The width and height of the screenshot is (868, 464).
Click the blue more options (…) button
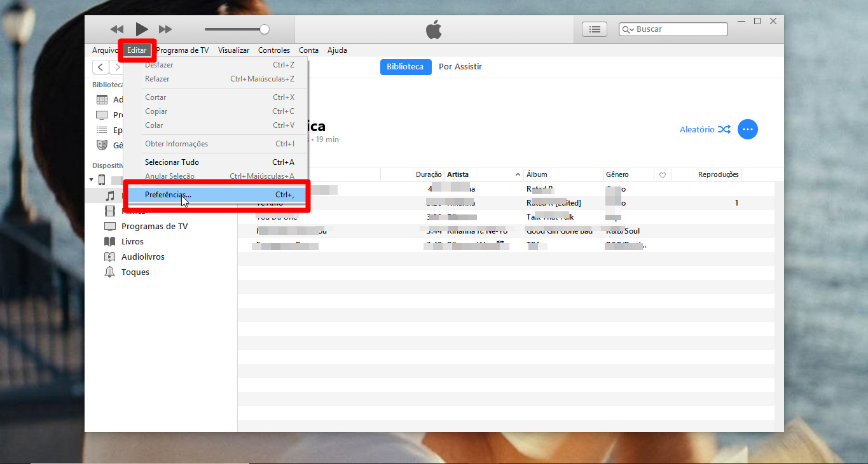[x=748, y=129]
